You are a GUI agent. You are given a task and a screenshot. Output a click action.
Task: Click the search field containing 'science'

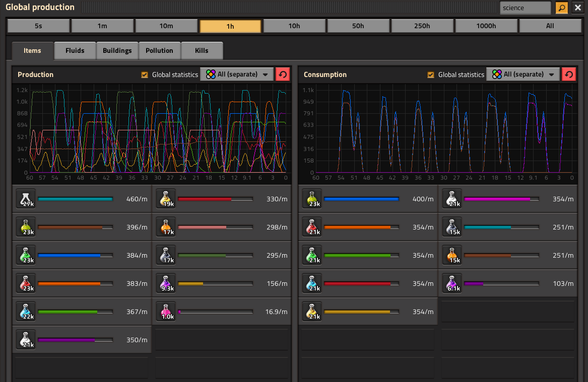click(525, 8)
